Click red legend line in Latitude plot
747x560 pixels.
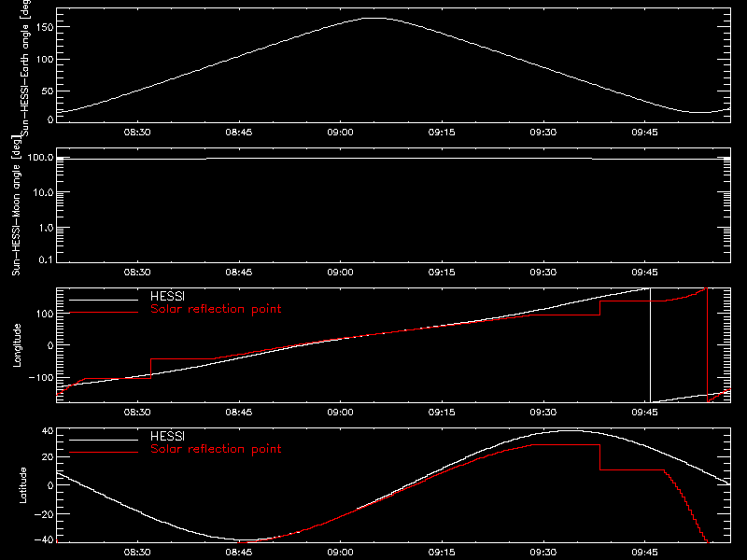[104, 453]
